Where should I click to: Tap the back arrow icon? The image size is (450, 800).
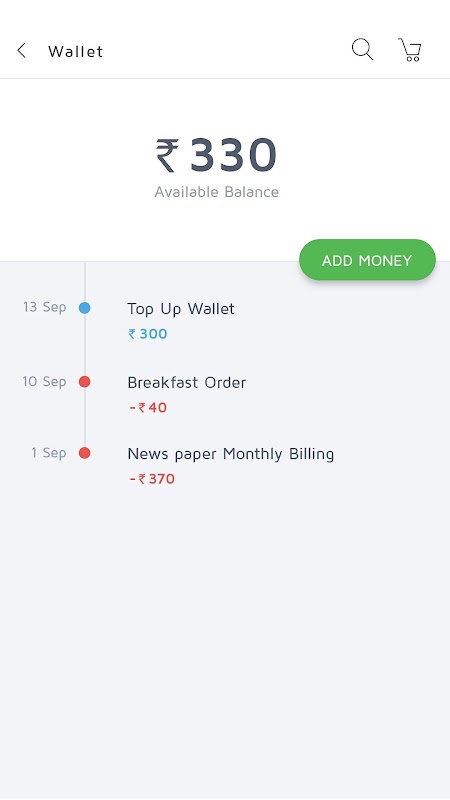(x=21, y=51)
